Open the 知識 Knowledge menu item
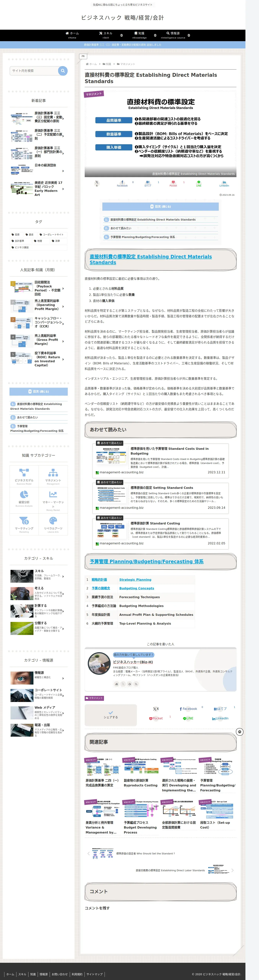Viewport: 259px width, 980px height. click(x=139, y=35)
